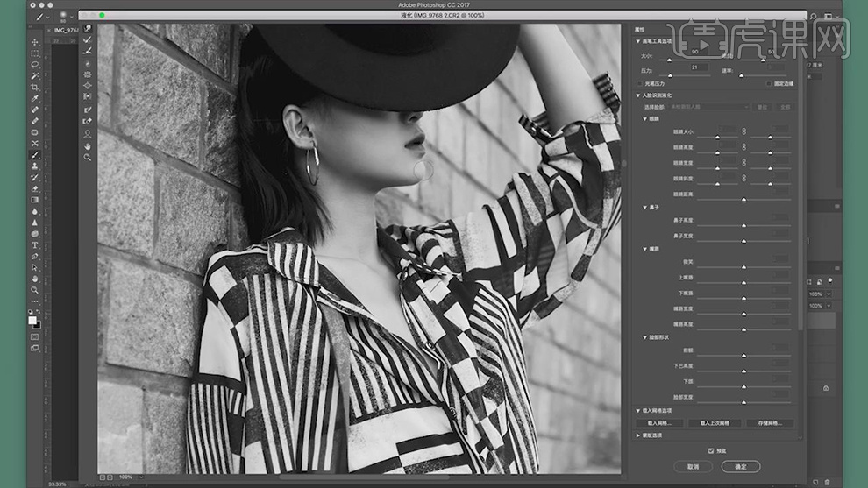Click the pressure value field 21

pyautogui.click(x=698, y=67)
